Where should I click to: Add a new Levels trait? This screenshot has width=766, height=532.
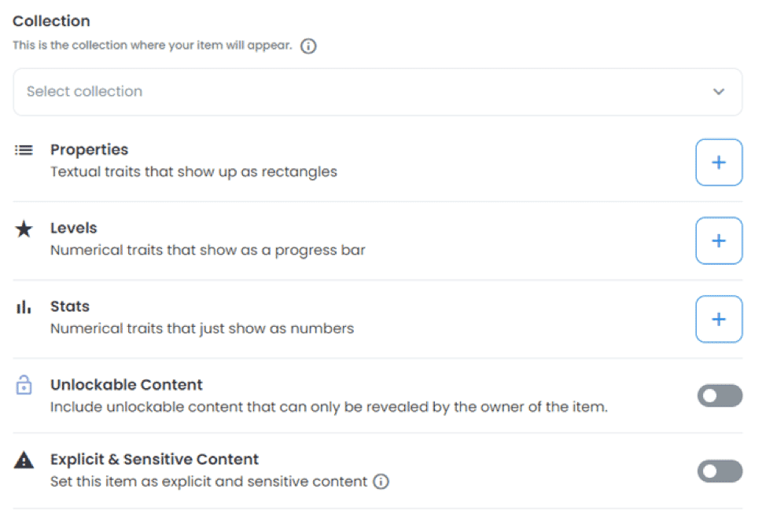718,241
